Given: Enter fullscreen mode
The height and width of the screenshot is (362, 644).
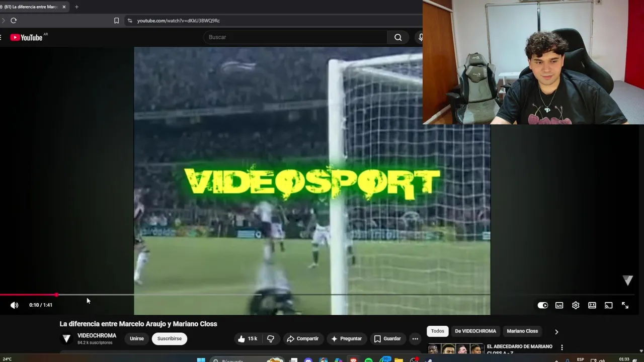Looking at the screenshot, I should tap(625, 305).
